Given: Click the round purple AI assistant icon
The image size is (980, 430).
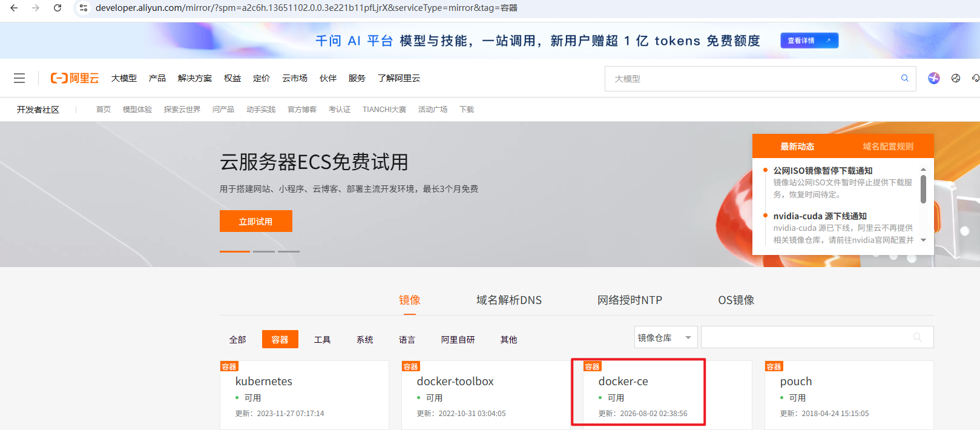Looking at the screenshot, I should point(934,78).
